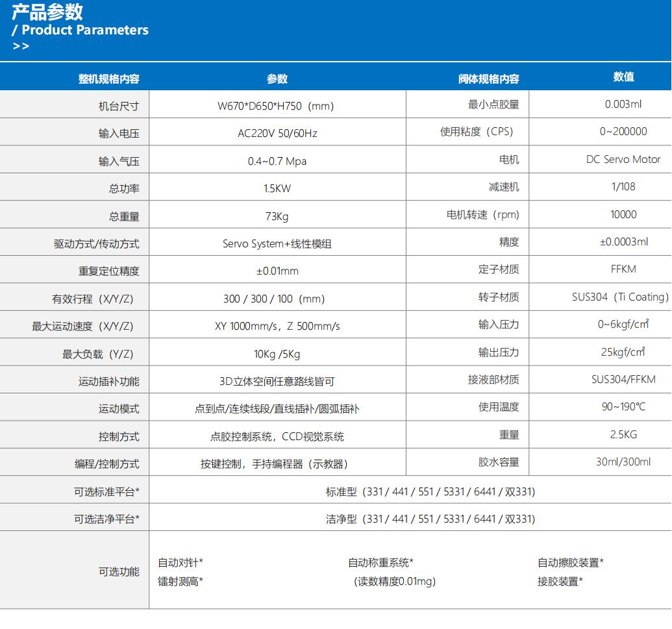
Task: Select the 最小点胶量 label
Action: [x=493, y=105]
